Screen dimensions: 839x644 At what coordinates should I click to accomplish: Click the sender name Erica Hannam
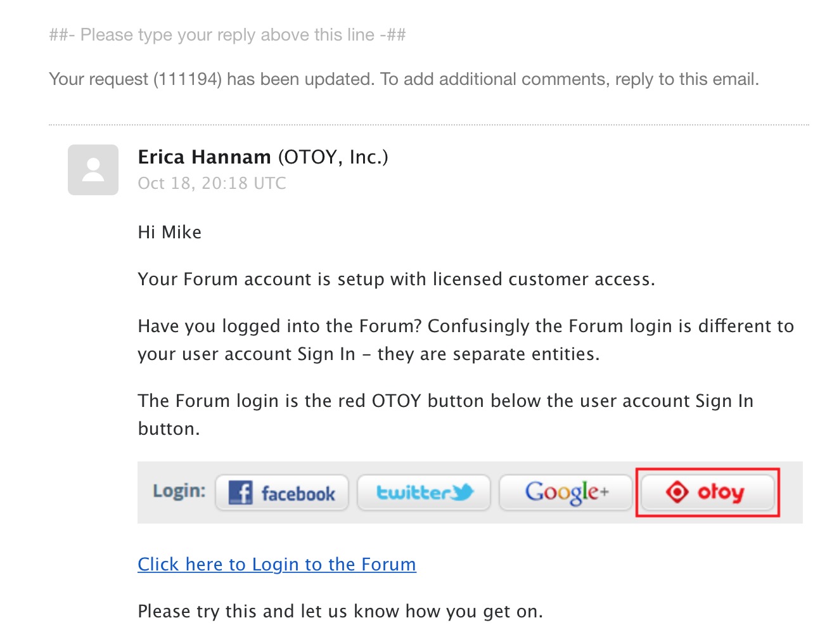coord(204,157)
